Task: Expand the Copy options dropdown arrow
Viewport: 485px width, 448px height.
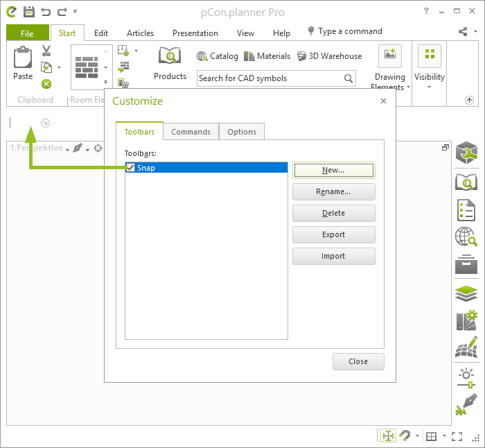Action: (x=59, y=67)
